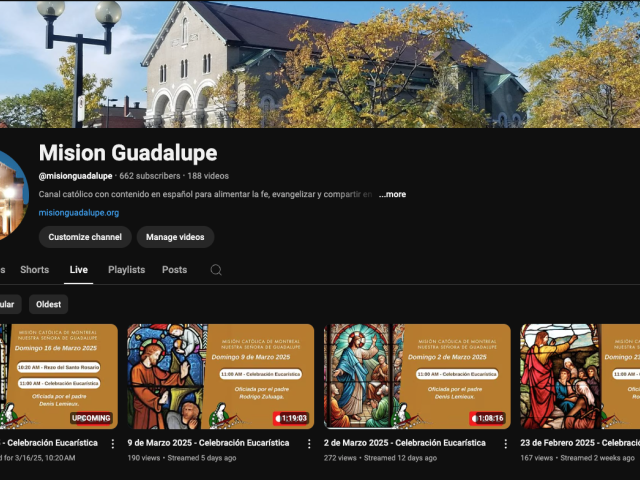Image resolution: width=640 pixels, height=480 pixels.
Task: Open the channel search magnifier icon
Action: pos(216,270)
